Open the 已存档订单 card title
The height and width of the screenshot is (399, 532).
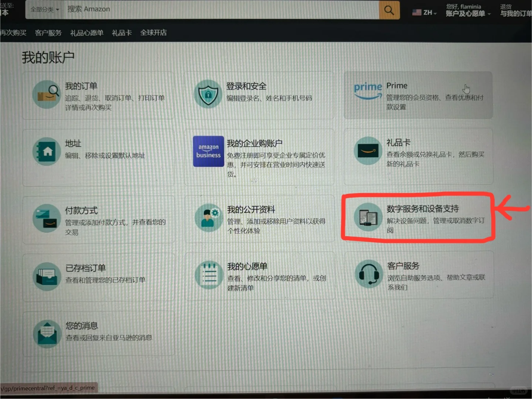[x=86, y=268]
